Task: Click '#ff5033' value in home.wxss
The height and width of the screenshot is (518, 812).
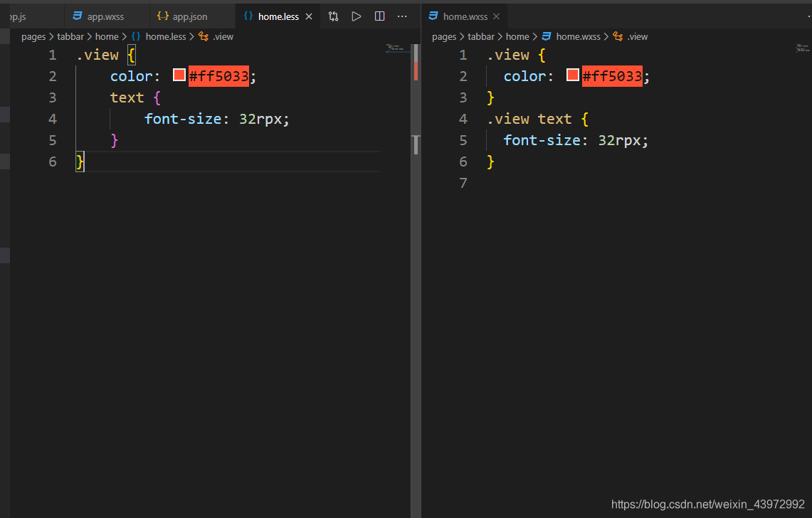Action: (612, 76)
